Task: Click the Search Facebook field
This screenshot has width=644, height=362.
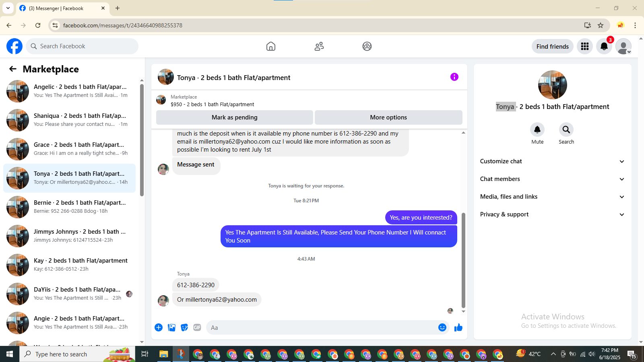Action: point(82,46)
